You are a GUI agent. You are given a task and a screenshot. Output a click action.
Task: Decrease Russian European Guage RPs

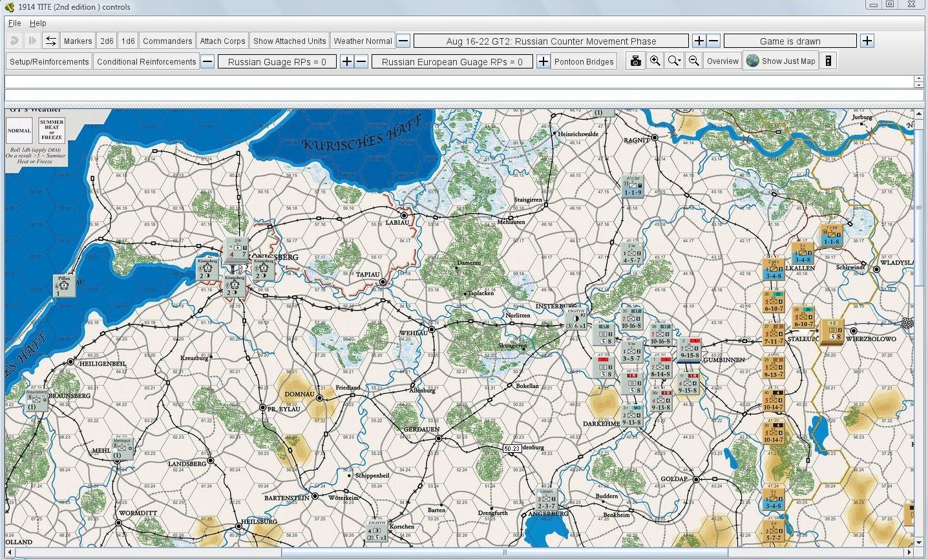361,61
